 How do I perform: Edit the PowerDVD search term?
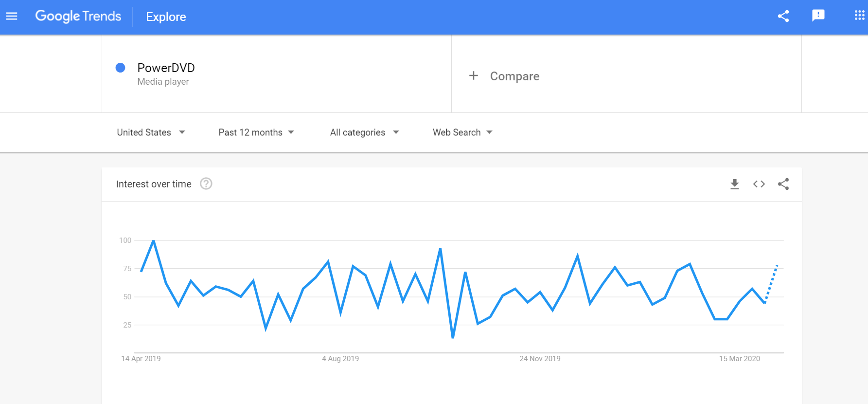(x=166, y=68)
